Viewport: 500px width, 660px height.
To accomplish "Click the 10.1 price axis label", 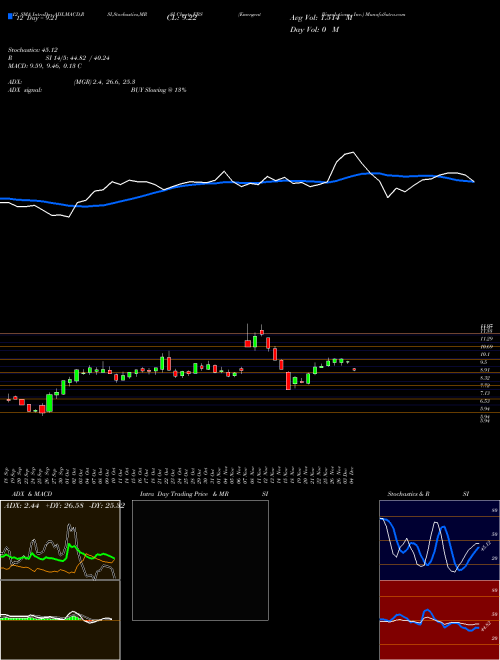I will click(x=484, y=354).
